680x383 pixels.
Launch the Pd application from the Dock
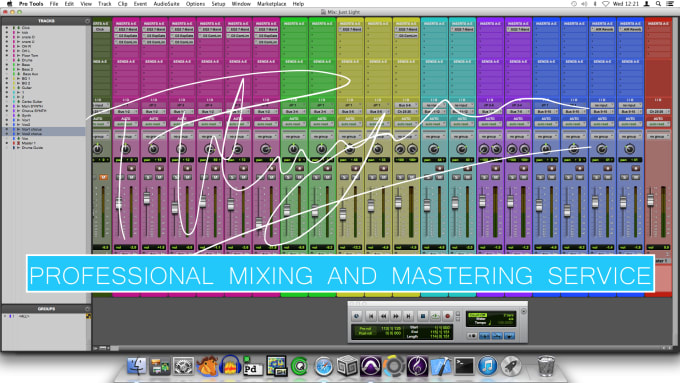click(253, 367)
